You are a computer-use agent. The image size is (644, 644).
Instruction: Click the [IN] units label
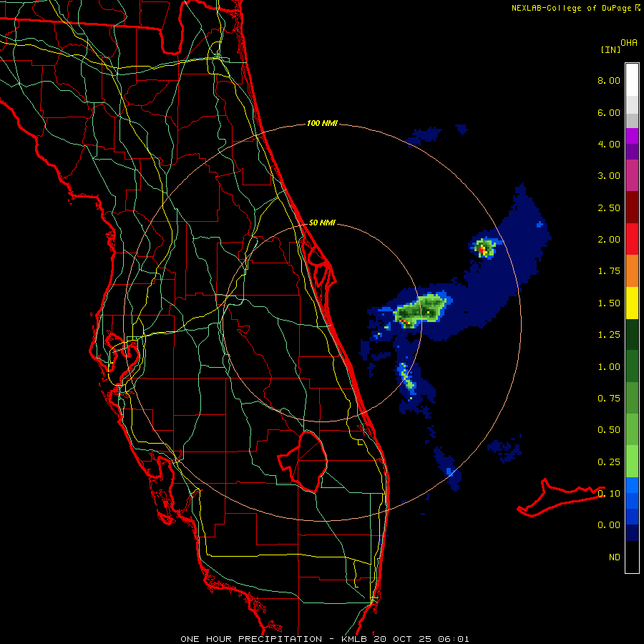click(x=611, y=49)
